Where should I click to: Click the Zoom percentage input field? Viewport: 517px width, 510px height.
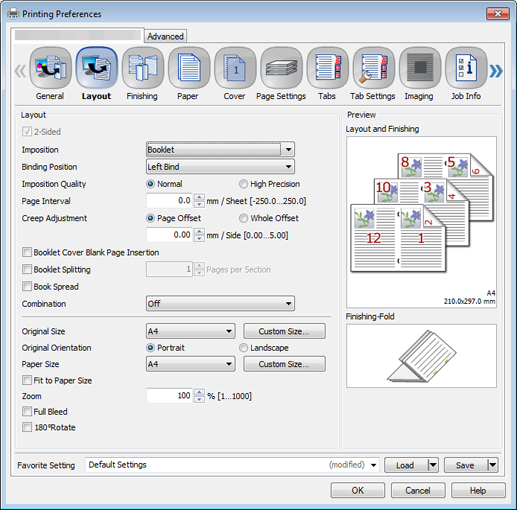coord(169,396)
